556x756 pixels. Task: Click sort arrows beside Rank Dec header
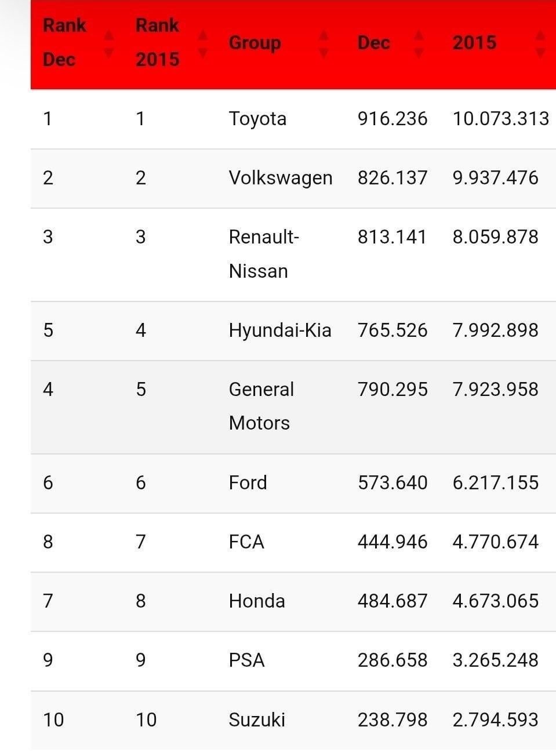coord(108,44)
